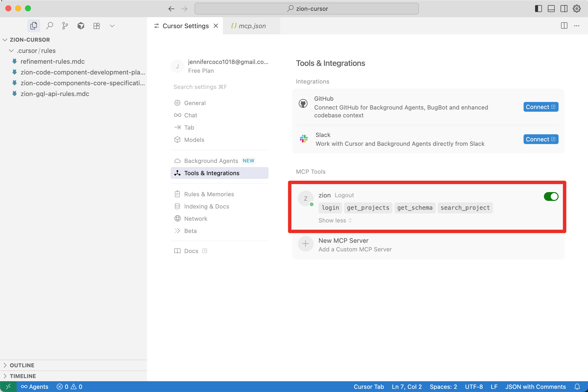The height and width of the screenshot is (392, 588).
Task: Click the get_schema tool chip
Action: pyautogui.click(x=415, y=208)
